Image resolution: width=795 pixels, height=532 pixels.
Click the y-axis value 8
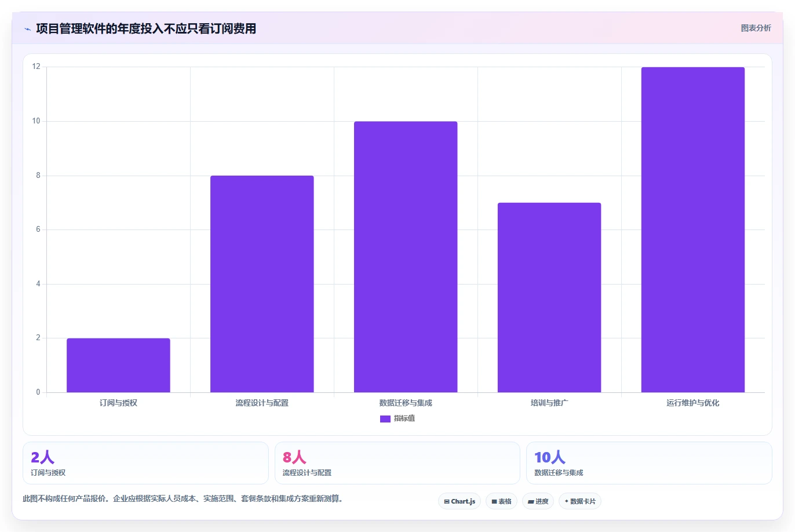pos(38,175)
